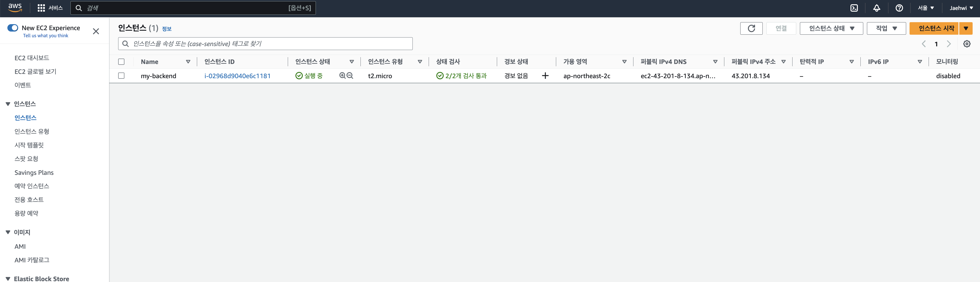Close the New EC2 Experience banner

96,31
